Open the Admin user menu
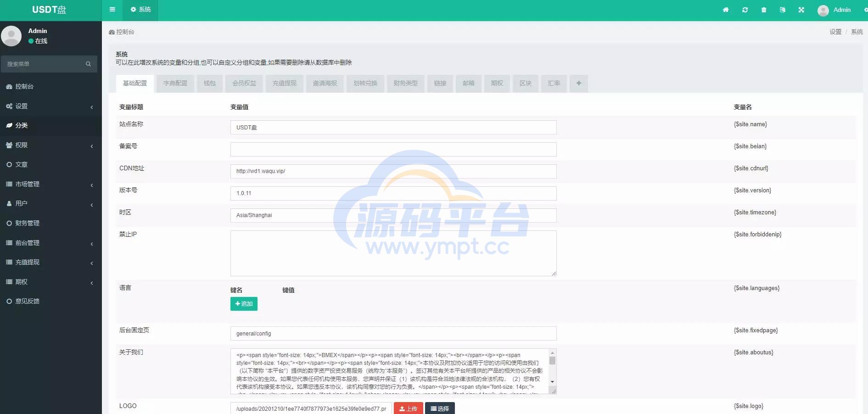The height and width of the screenshot is (414, 868). click(x=834, y=10)
